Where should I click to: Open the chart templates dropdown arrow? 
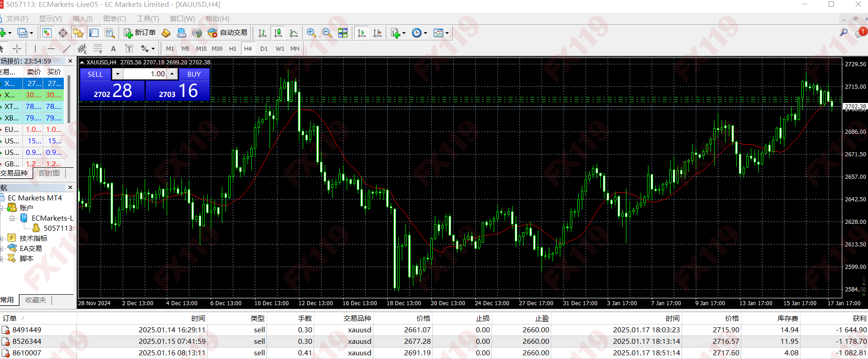pyautogui.click(x=447, y=33)
